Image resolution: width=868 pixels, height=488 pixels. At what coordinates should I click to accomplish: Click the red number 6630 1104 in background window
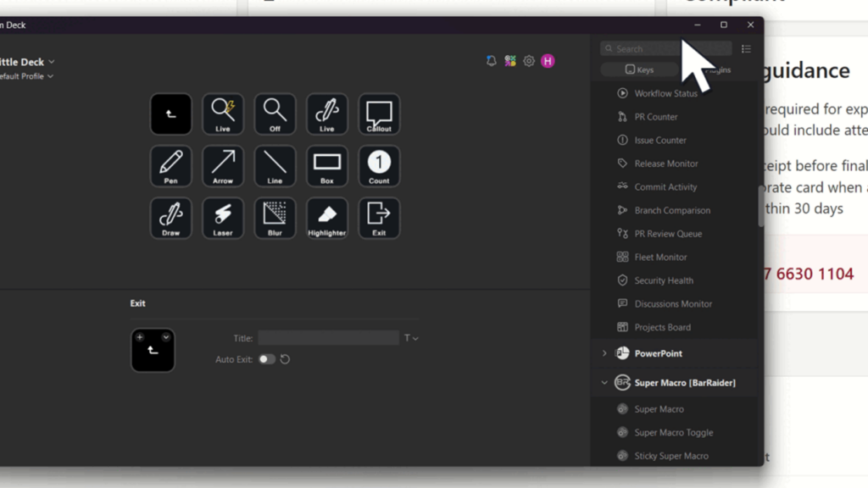[x=815, y=274]
